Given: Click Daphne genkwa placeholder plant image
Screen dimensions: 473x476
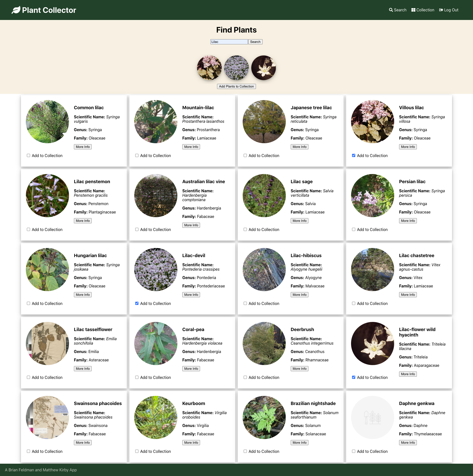Looking at the screenshot, I should pos(372,417).
